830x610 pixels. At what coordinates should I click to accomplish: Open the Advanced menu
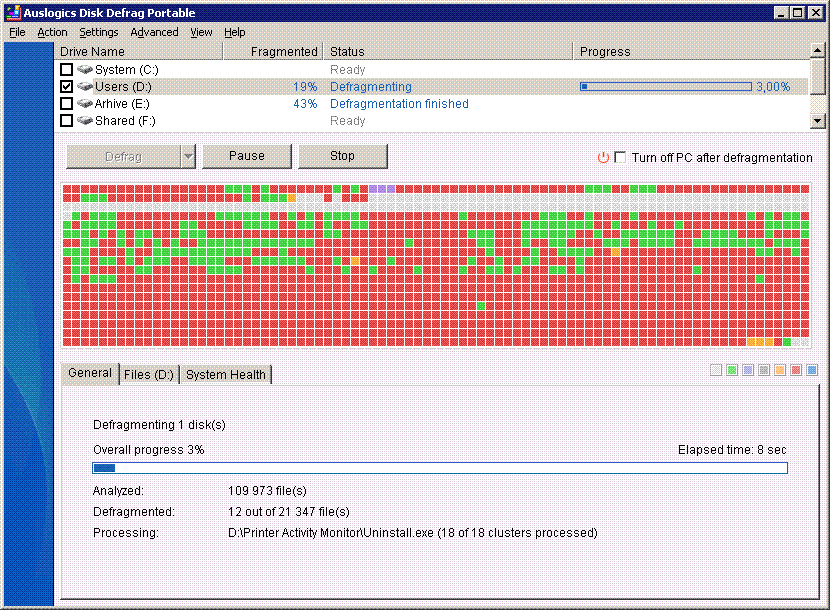(x=154, y=32)
